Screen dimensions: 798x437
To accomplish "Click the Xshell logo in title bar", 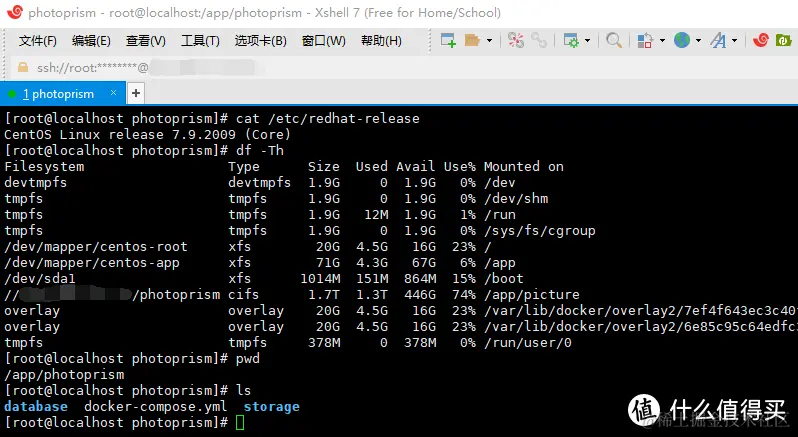I will [x=15, y=12].
